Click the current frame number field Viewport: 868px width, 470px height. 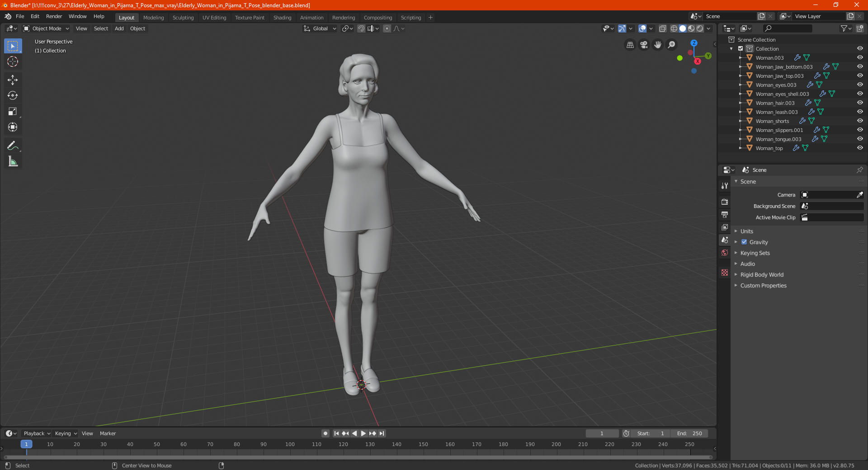pos(602,433)
